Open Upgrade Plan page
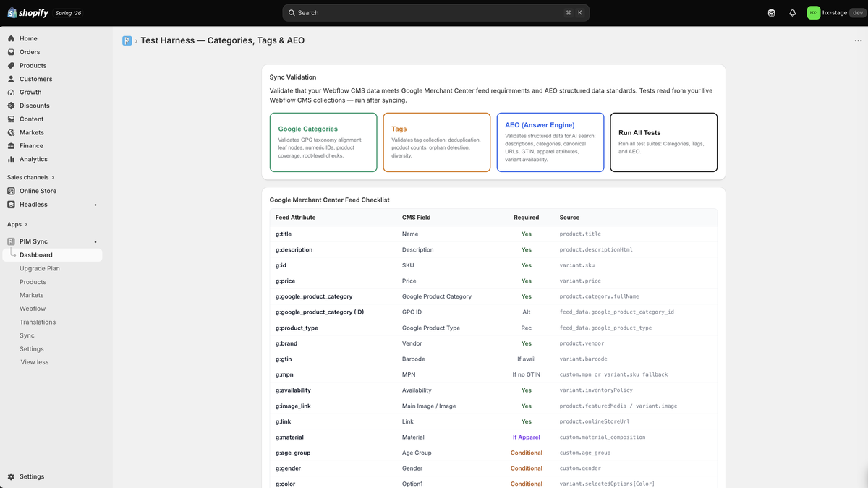The height and width of the screenshot is (488, 868). click(40, 268)
